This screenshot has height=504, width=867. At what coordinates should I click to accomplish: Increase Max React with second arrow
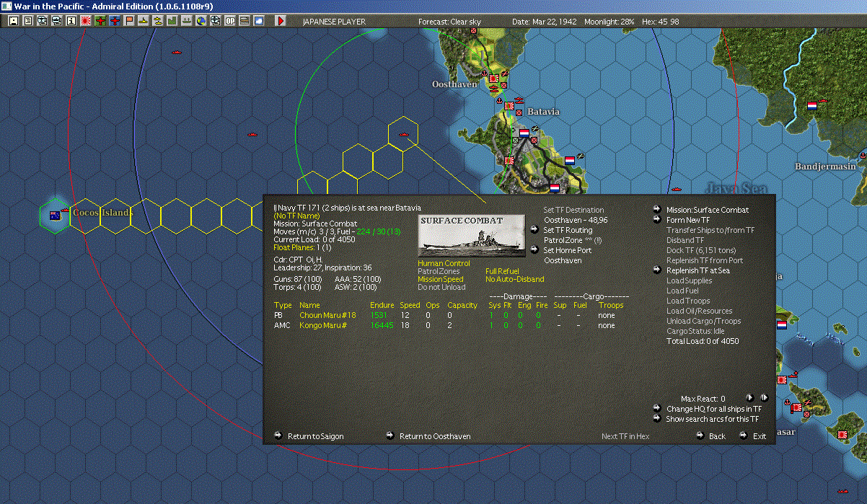coord(764,397)
